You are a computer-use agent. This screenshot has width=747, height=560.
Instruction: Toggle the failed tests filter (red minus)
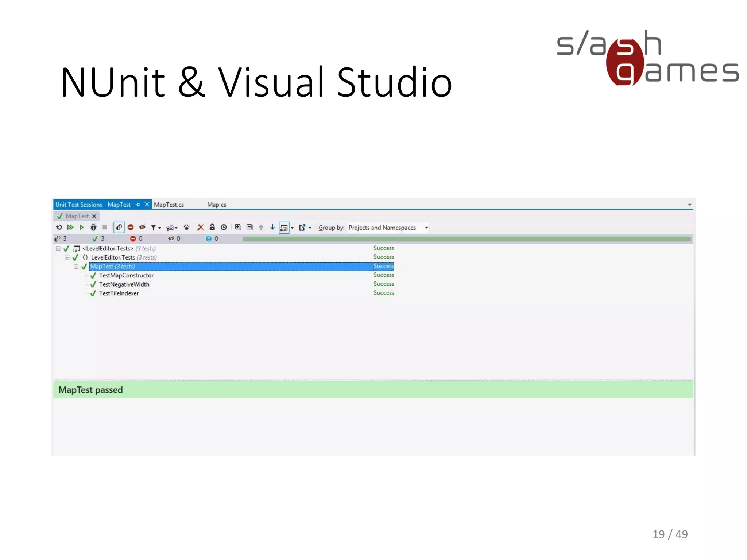(x=131, y=227)
